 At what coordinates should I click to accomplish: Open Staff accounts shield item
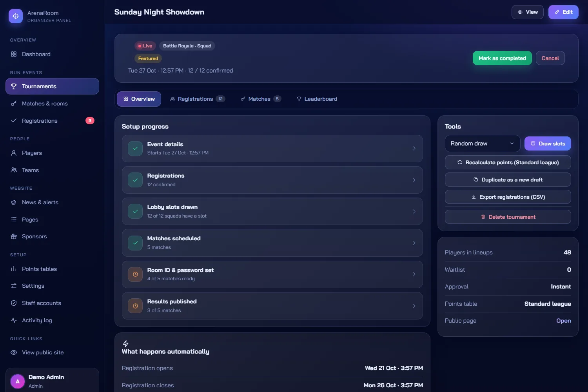coord(52,303)
